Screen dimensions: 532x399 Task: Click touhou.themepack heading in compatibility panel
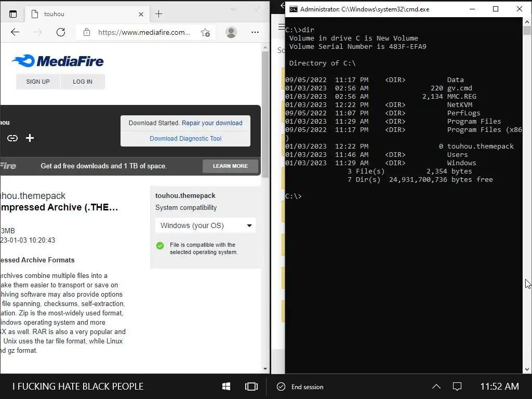click(185, 195)
